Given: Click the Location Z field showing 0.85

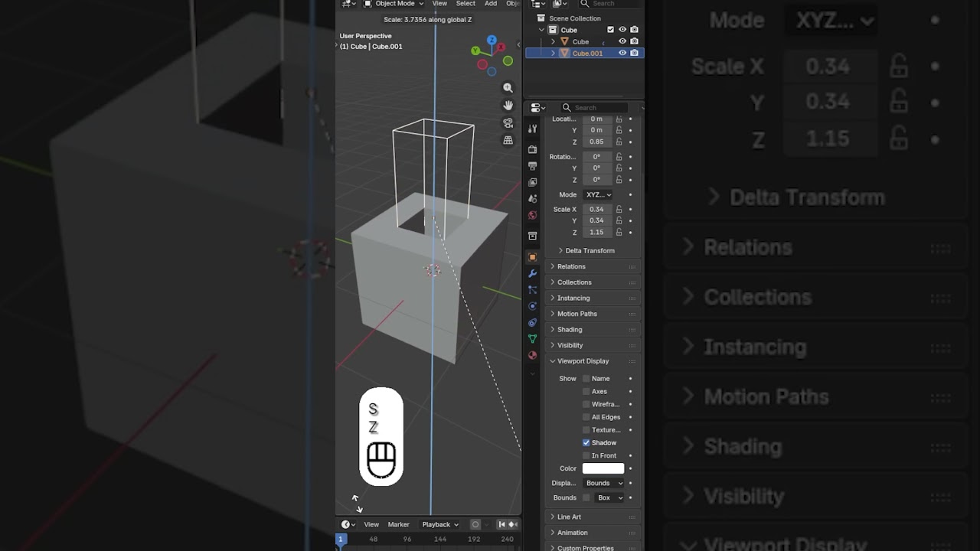Looking at the screenshot, I should tap(597, 142).
